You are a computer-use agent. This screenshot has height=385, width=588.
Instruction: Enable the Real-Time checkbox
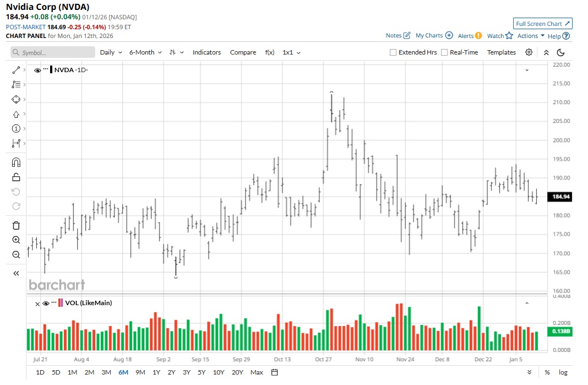pos(444,52)
